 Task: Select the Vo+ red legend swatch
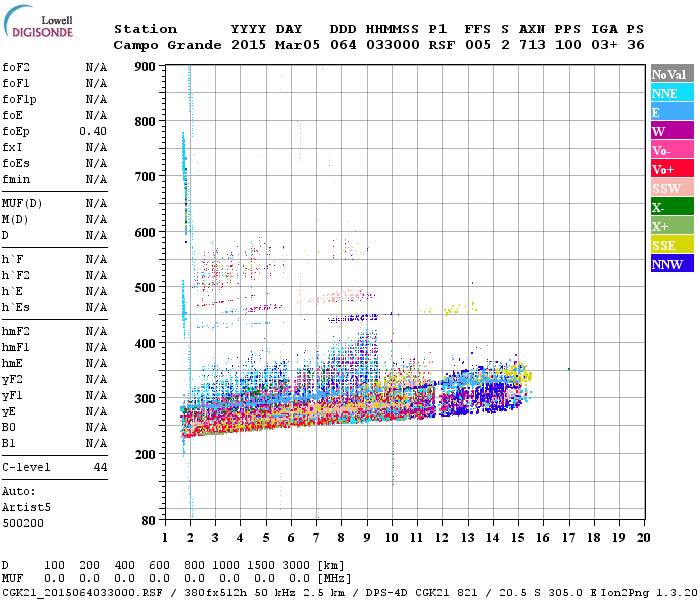pyautogui.click(x=672, y=169)
